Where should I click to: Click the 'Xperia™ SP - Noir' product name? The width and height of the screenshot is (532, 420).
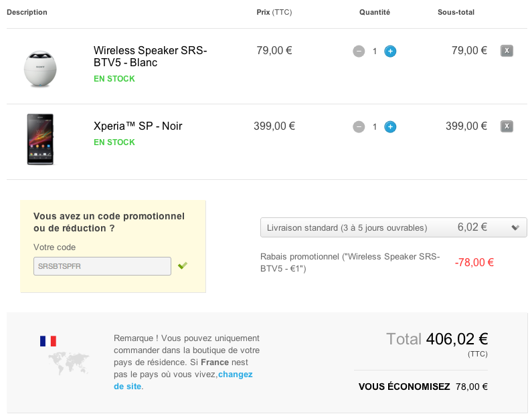(138, 126)
